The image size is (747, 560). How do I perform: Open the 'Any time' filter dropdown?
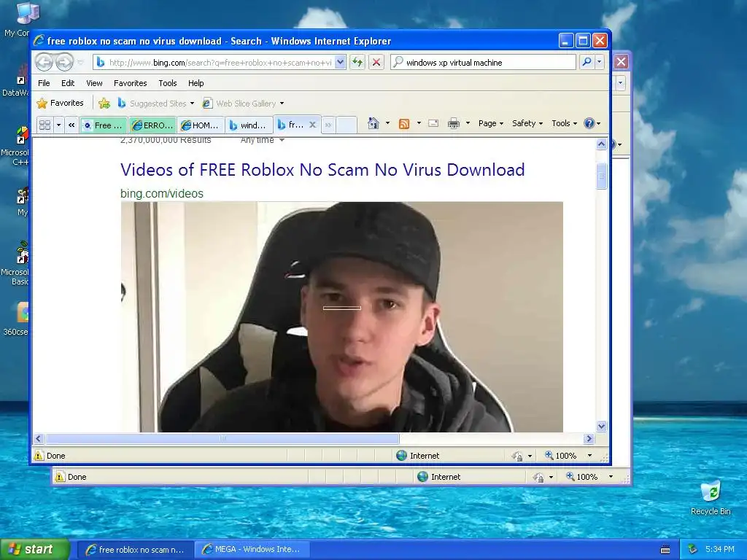coord(262,140)
